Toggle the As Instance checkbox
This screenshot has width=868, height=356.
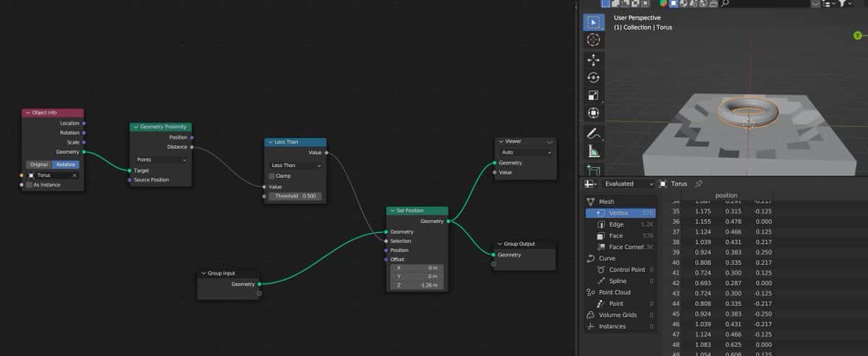point(29,185)
